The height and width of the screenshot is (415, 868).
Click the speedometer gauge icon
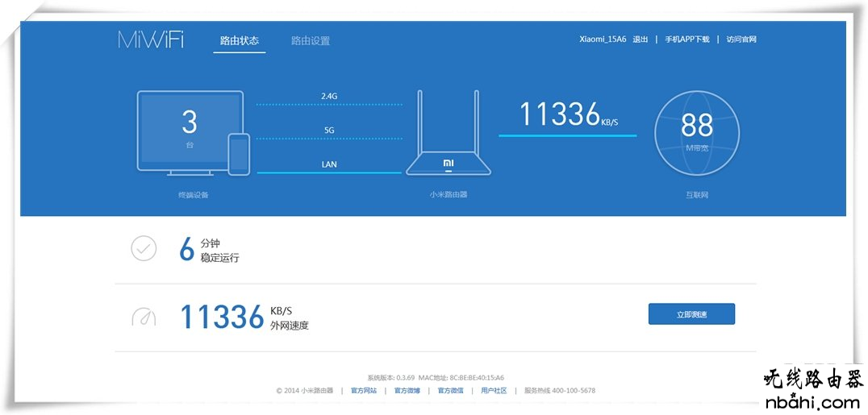pyautogui.click(x=144, y=317)
